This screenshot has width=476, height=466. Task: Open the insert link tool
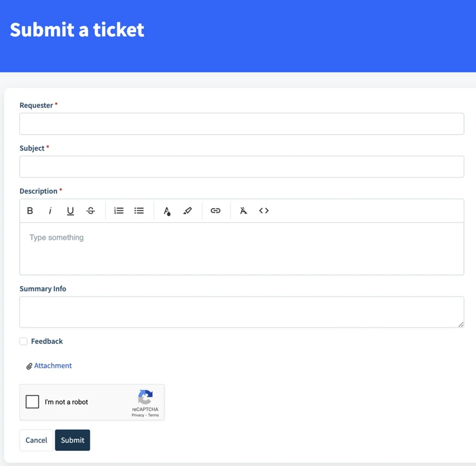216,210
